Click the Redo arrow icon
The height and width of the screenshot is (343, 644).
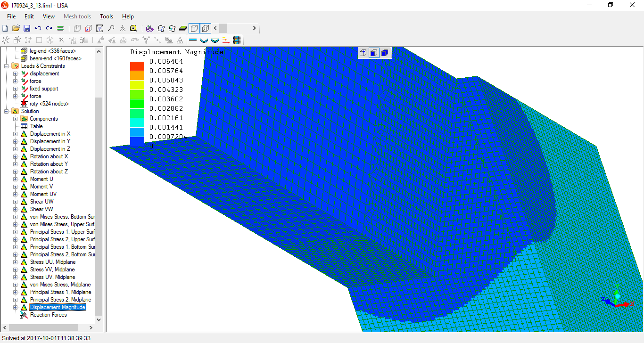point(49,28)
